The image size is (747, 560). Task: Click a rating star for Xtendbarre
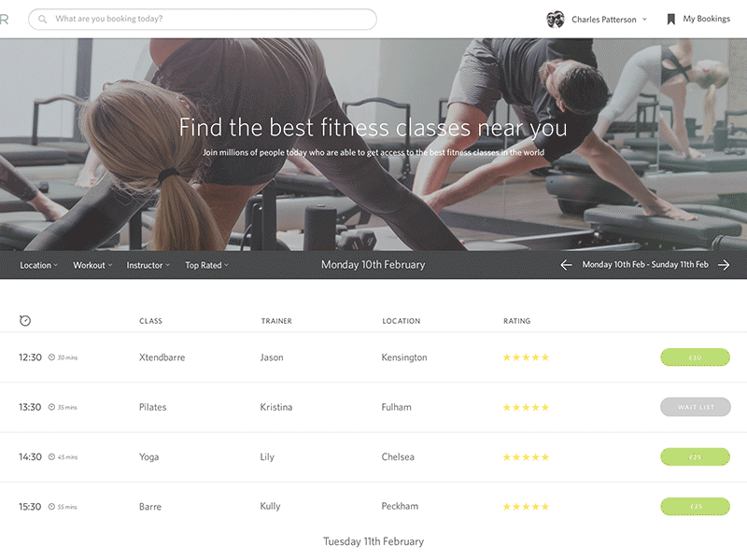[x=526, y=357]
